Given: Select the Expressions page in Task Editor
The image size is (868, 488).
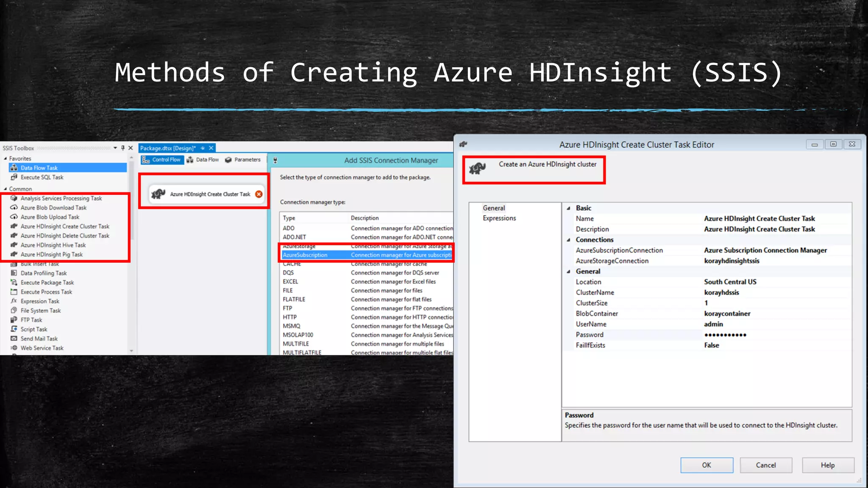Looking at the screenshot, I should tap(499, 218).
